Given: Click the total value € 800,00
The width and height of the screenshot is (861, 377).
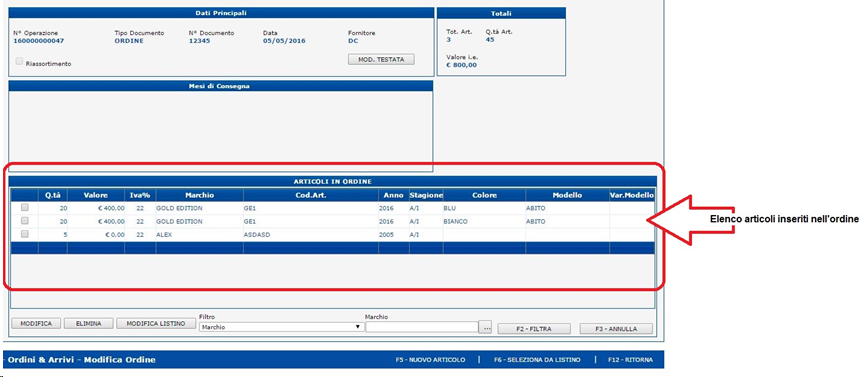Looking at the screenshot, I should [462, 65].
